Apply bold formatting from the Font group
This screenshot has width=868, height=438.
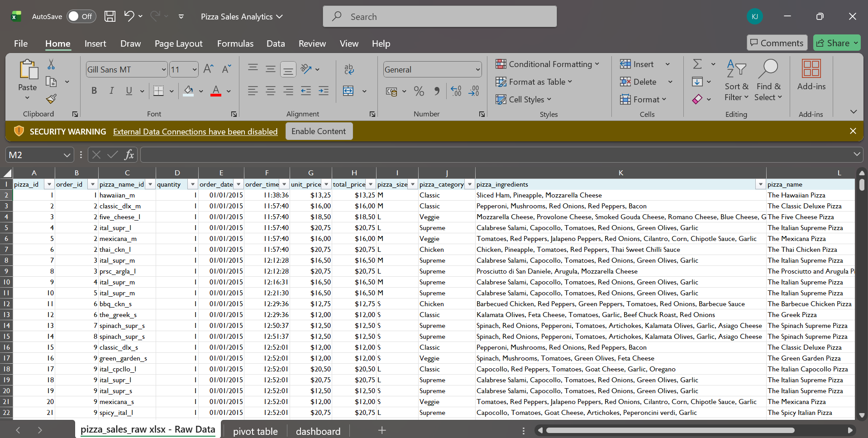point(94,91)
